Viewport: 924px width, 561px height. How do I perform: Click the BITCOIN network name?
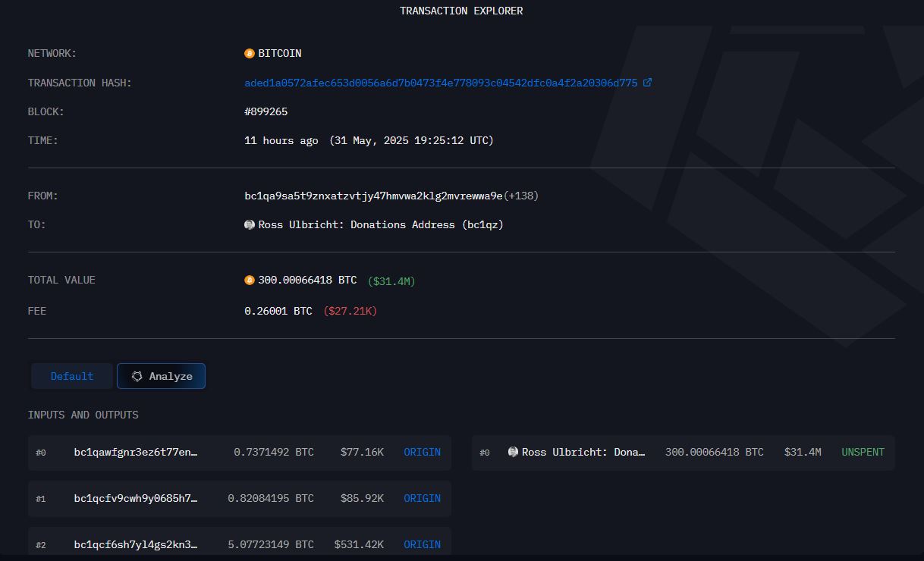coord(280,53)
